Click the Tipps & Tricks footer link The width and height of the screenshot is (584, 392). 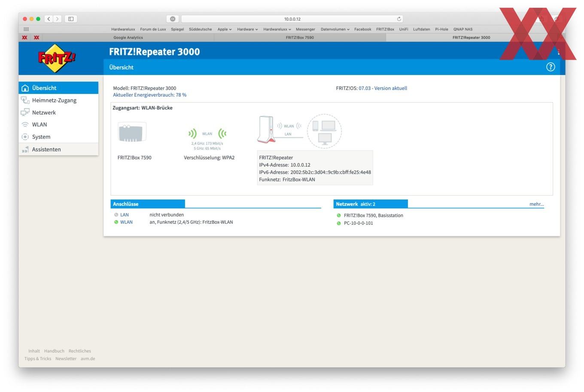[38, 359]
